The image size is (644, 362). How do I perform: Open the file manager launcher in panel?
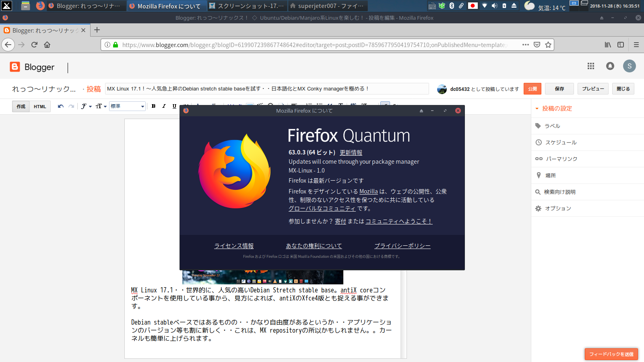tap(25, 6)
